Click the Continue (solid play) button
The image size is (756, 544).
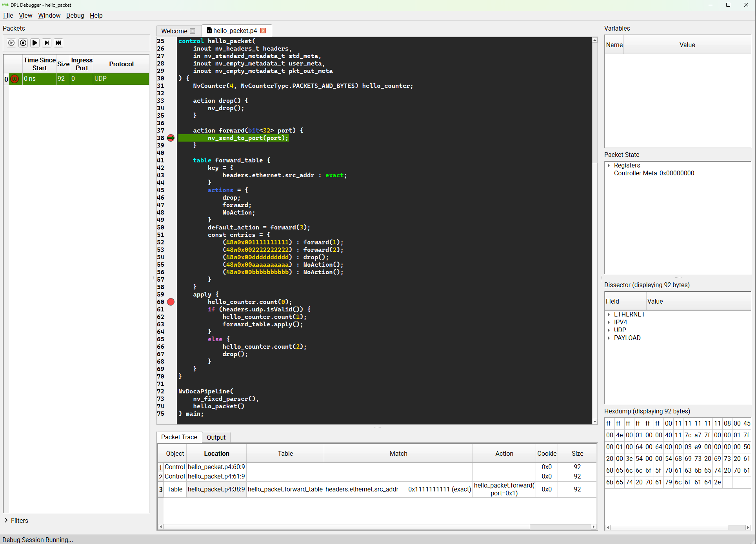(x=35, y=43)
